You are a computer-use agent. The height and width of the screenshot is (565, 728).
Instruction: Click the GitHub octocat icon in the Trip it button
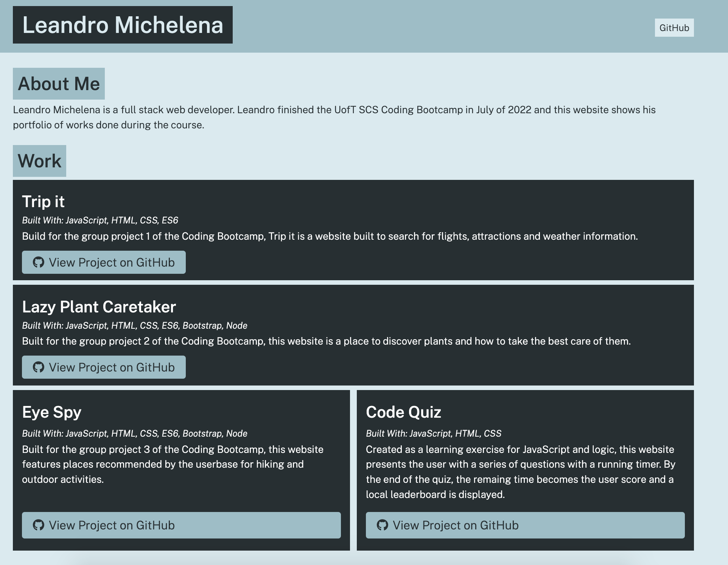coord(39,262)
